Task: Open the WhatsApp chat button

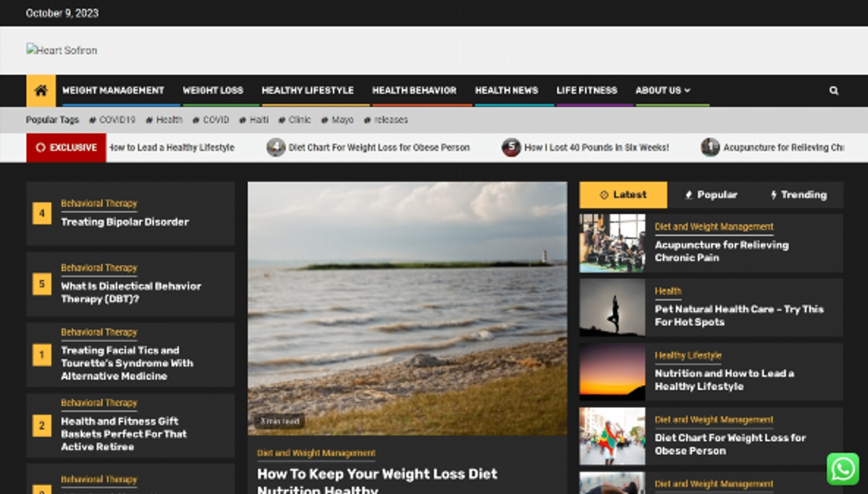Action: click(842, 469)
